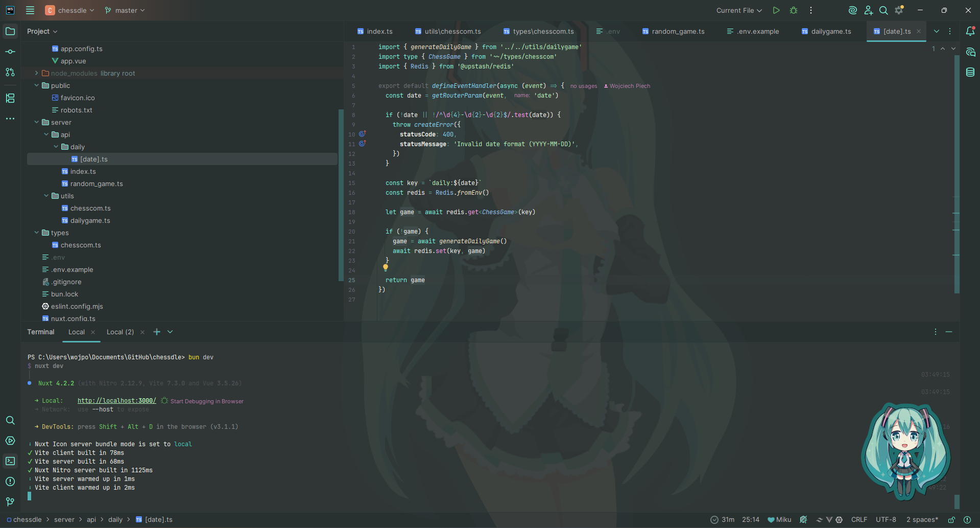The image size is (980, 528).
Task: Start debugging with the bug icon
Action: 794,10
